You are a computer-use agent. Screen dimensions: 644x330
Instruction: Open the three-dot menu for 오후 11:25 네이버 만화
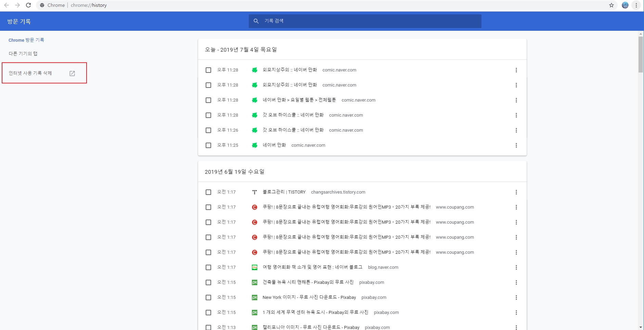(x=516, y=145)
